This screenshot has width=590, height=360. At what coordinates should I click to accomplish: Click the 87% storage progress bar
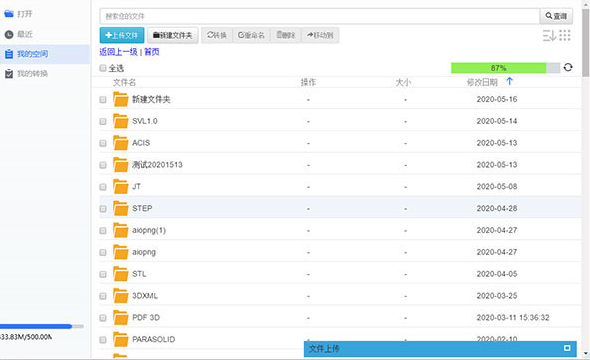point(505,68)
